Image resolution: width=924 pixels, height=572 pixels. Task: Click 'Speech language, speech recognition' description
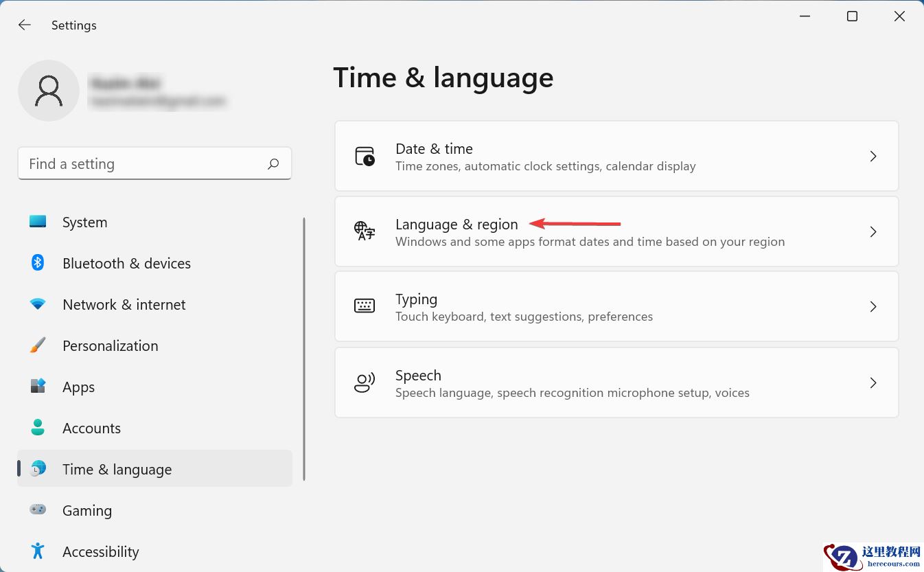point(573,393)
